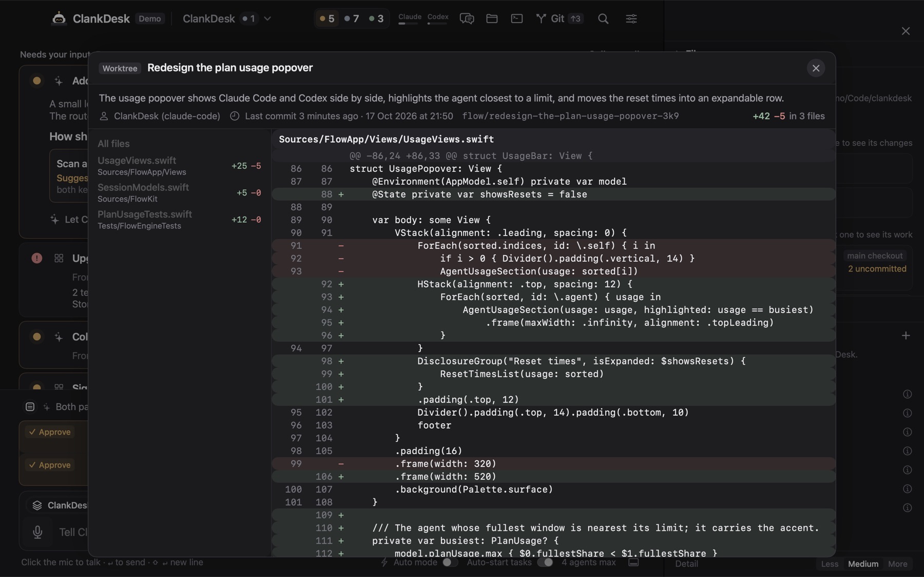The width and height of the screenshot is (924, 577).
Task: Click the Worktree badge in dialog header
Action: (120, 68)
